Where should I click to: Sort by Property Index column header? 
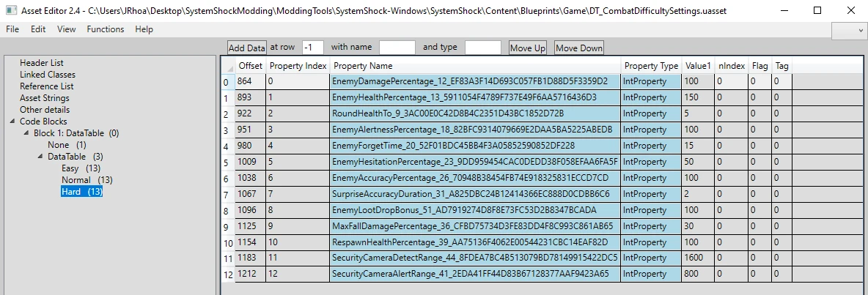tap(298, 66)
